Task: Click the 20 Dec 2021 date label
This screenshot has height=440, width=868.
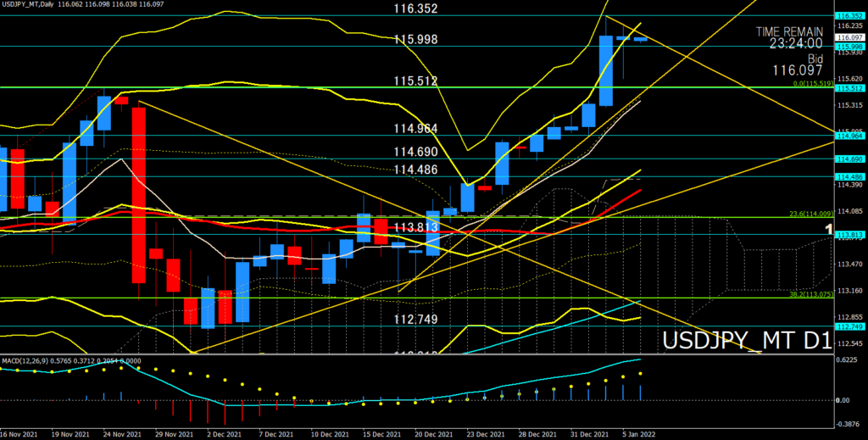Action: pyautogui.click(x=433, y=435)
